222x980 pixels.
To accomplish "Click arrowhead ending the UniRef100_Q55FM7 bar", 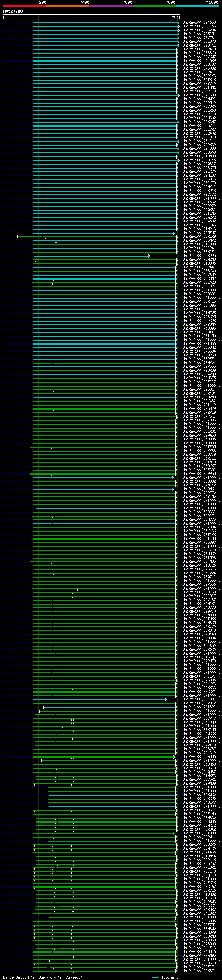I will (174, 233).
